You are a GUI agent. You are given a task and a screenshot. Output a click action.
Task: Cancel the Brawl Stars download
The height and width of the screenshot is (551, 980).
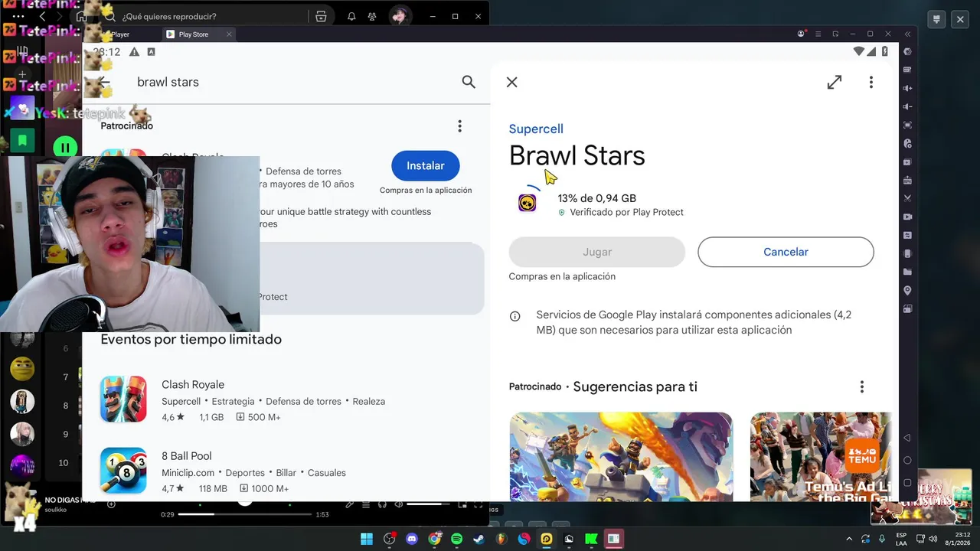[x=786, y=252]
